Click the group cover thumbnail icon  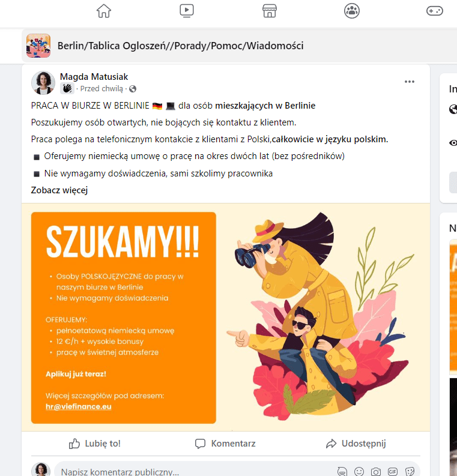coord(38,46)
